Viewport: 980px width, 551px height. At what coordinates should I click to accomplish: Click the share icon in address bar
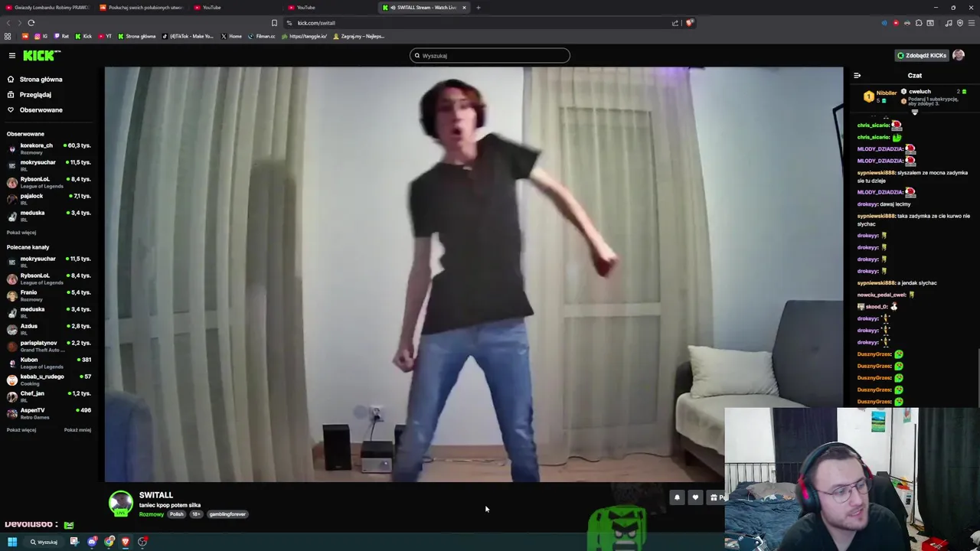tap(675, 23)
